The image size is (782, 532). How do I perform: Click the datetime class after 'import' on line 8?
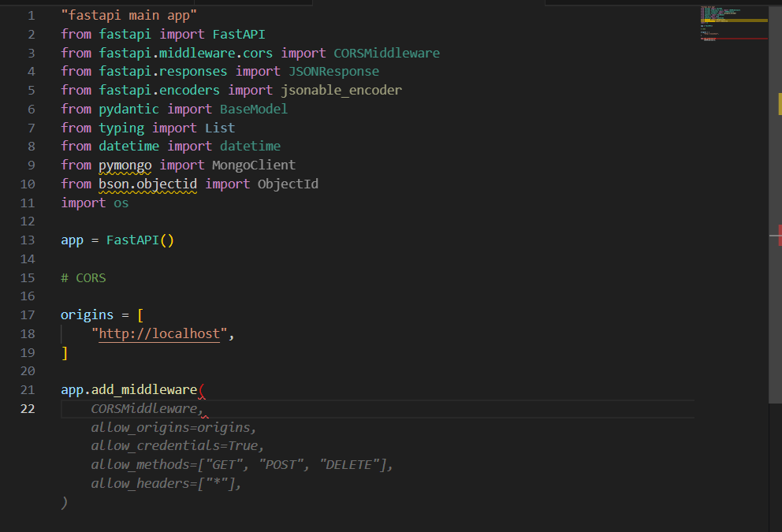pyautogui.click(x=250, y=146)
